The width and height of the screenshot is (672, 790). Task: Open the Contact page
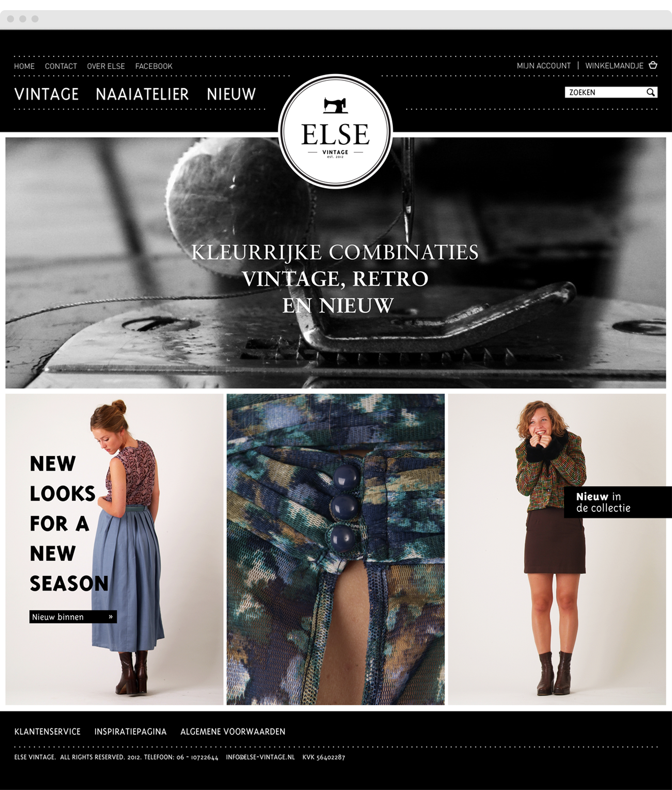pos(61,66)
